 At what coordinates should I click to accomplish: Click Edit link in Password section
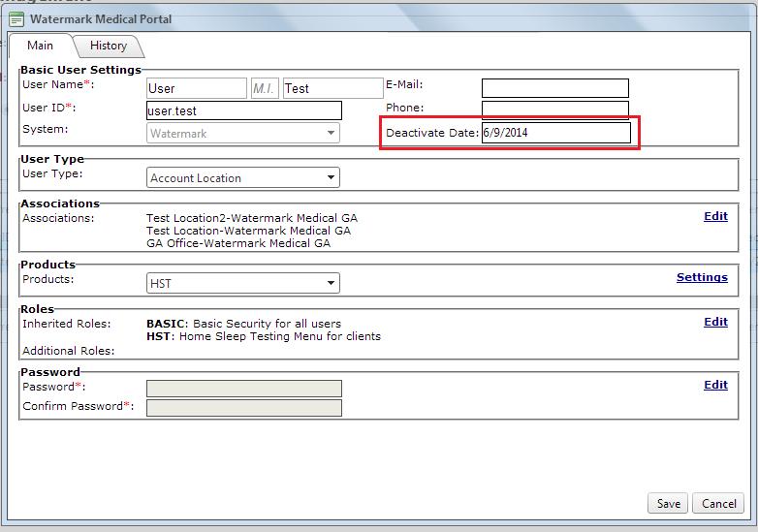[715, 385]
